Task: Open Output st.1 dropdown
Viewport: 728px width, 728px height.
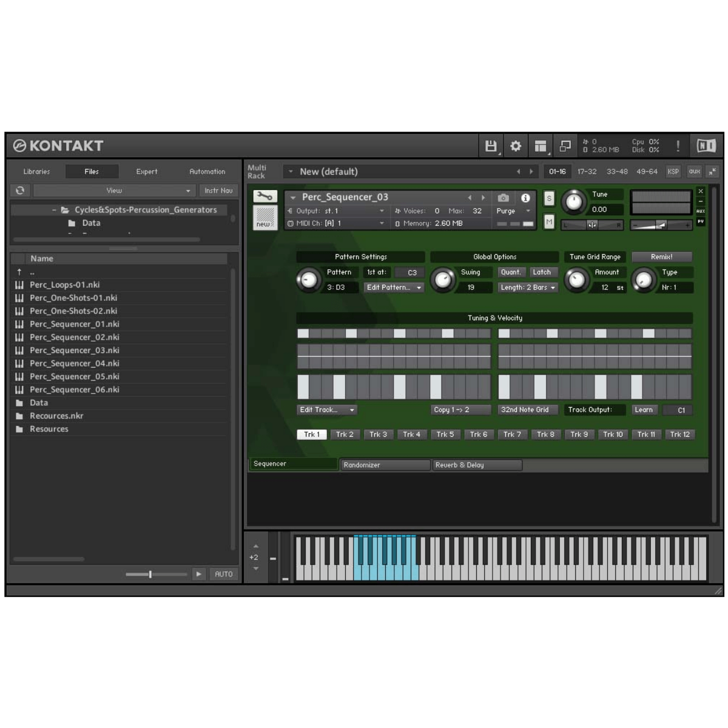Action: [x=336, y=211]
